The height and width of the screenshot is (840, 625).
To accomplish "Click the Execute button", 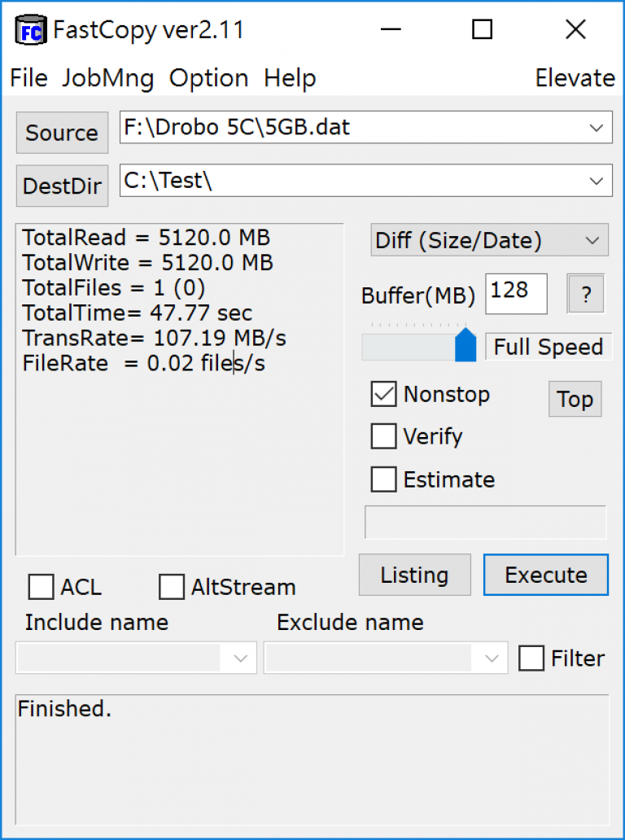I will click(x=546, y=575).
